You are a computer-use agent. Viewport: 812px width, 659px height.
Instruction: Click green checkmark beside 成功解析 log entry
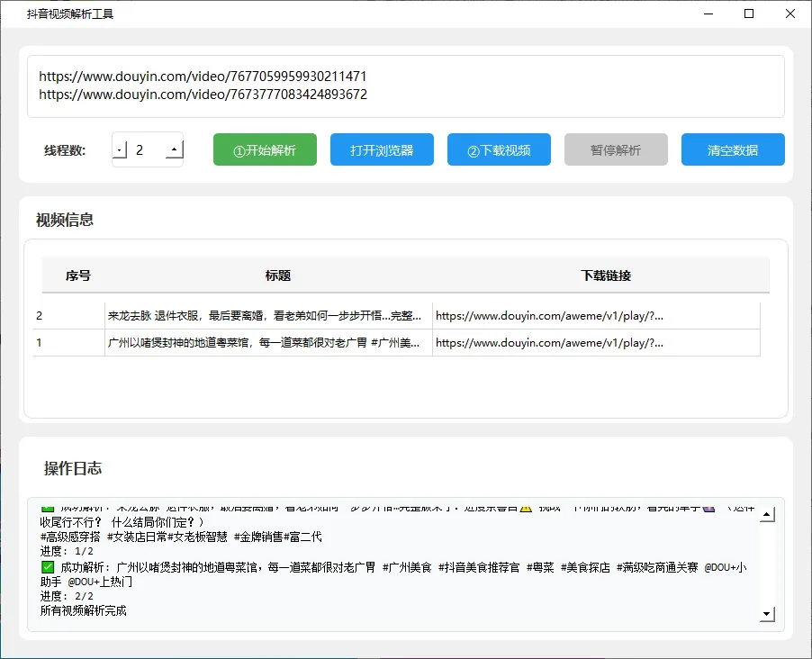(48, 567)
